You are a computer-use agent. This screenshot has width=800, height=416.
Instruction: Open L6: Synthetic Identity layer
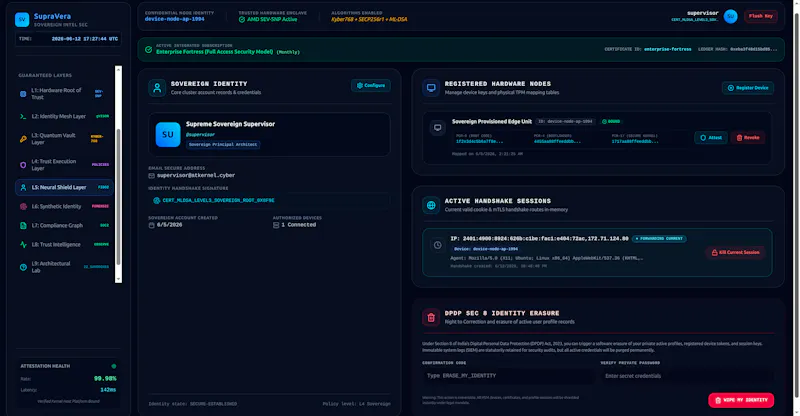tap(64, 206)
